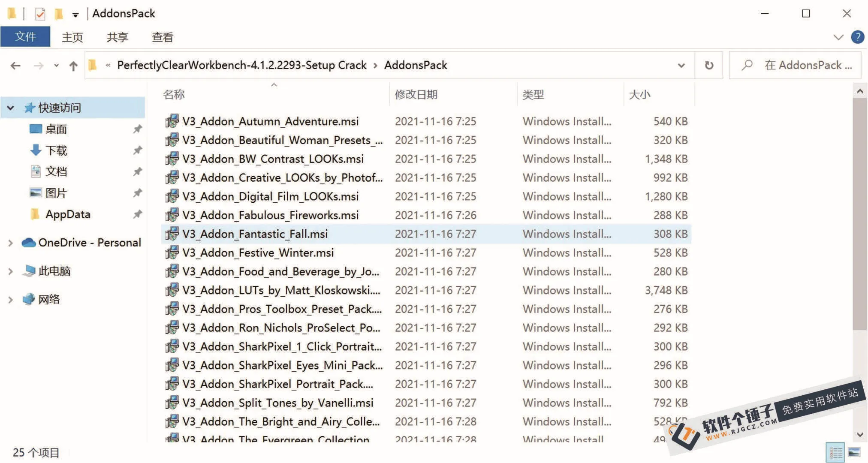Image resolution: width=868 pixels, height=463 pixels.
Task: Select 此电脑 in the sidebar
Action: coord(54,271)
